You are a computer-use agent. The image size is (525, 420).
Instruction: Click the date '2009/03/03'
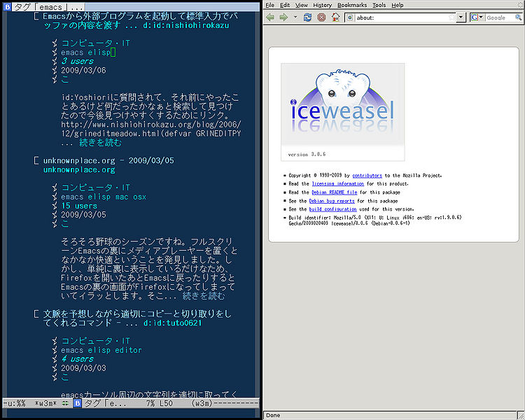pos(83,368)
